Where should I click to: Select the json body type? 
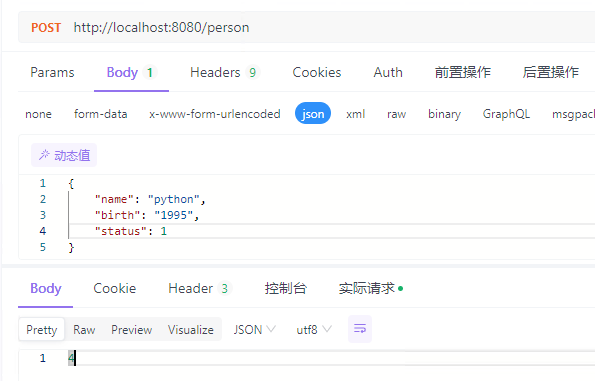pos(313,113)
